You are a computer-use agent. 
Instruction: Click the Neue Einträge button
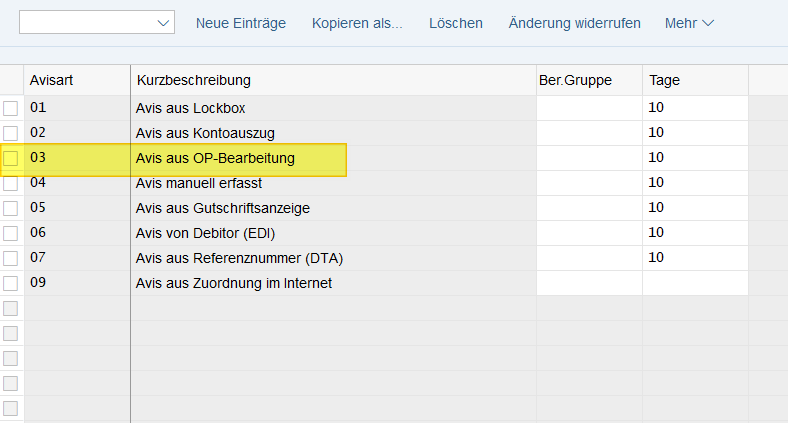(x=241, y=23)
